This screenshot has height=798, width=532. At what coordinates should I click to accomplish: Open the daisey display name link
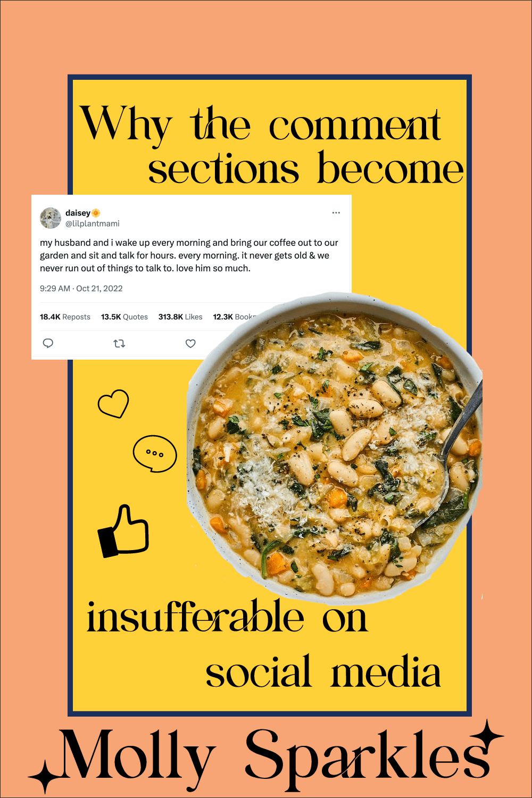[78, 213]
